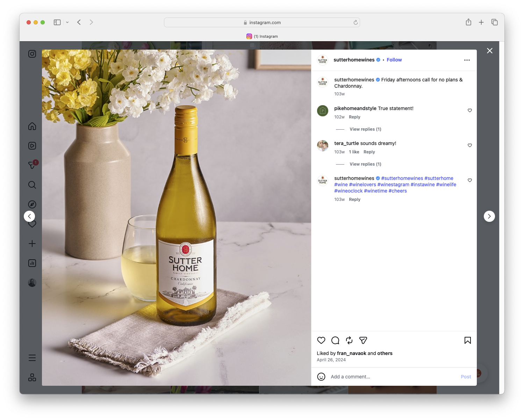Open tera_turtle's profile from username
The height and width of the screenshot is (420, 524).
click(x=346, y=143)
